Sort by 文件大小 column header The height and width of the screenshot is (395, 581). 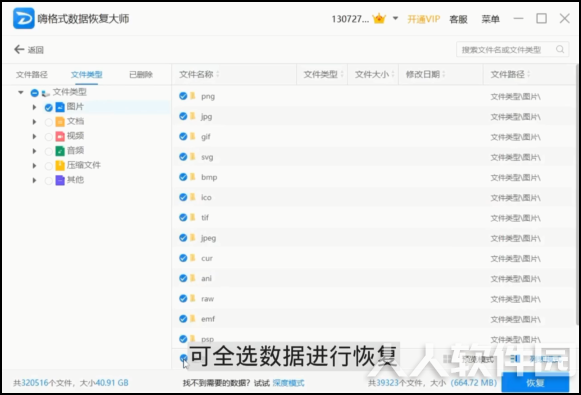point(375,74)
